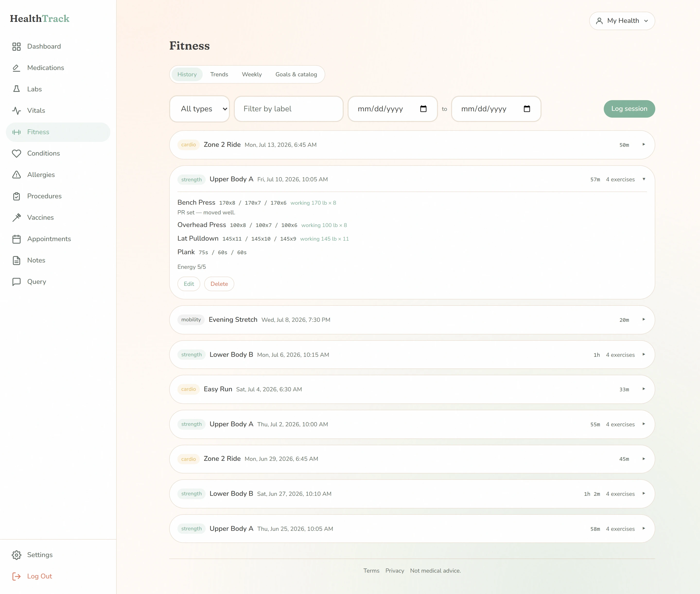This screenshot has width=700, height=594.
Task: Click the cardio tag on Easy Run
Action: coord(189,389)
